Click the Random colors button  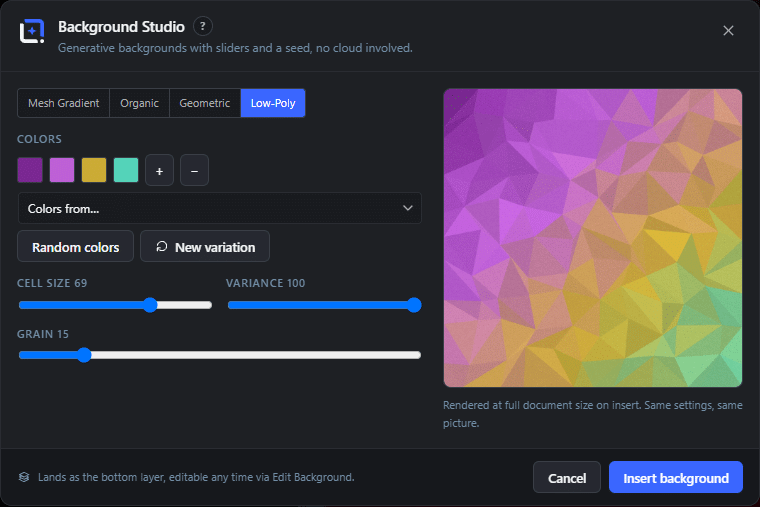76,247
